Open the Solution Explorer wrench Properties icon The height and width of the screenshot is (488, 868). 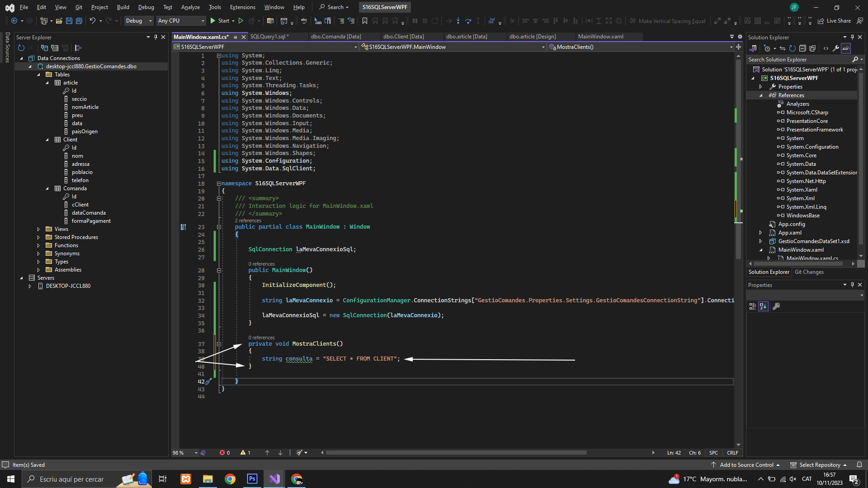(x=836, y=48)
